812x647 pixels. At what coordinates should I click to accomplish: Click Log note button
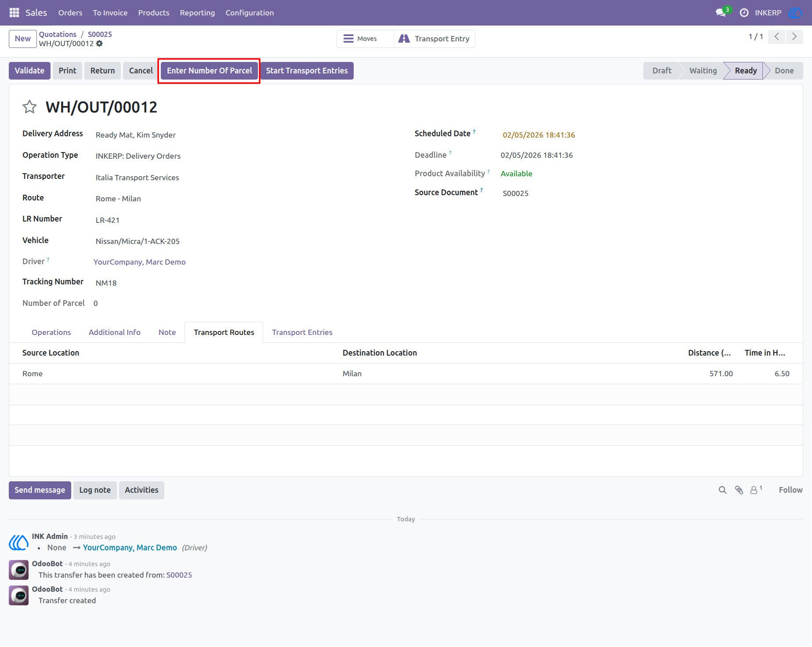coord(95,490)
